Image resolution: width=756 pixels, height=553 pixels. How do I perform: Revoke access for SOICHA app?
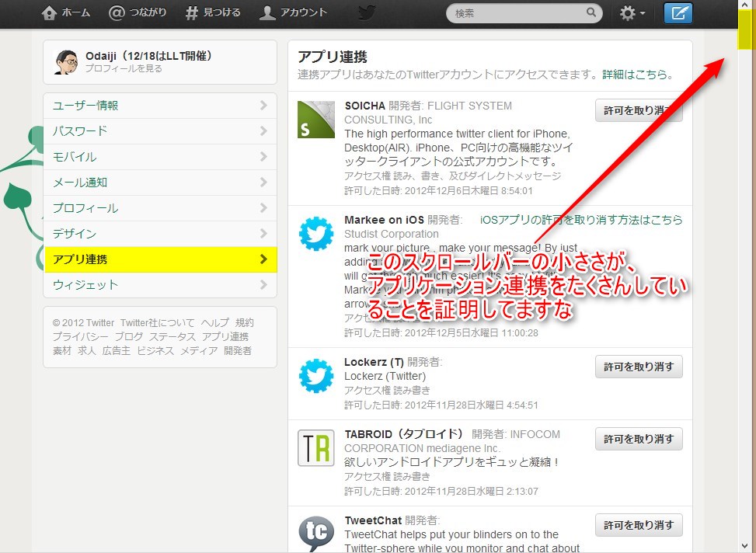(x=639, y=110)
